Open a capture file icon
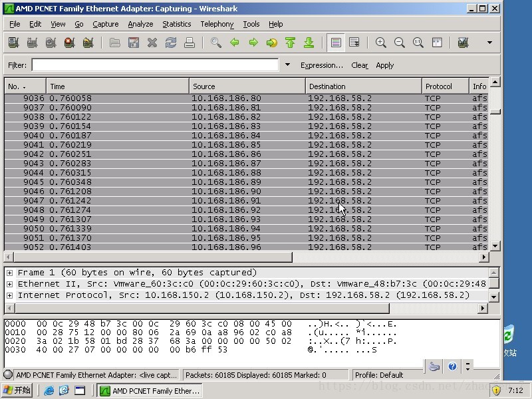The width and height of the screenshot is (532, 399). pos(114,43)
